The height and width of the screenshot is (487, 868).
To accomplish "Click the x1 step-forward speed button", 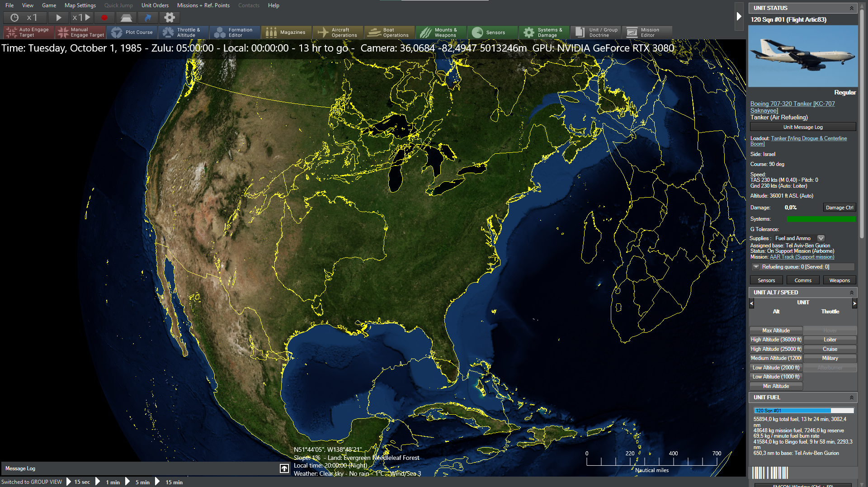I will 81,18.
